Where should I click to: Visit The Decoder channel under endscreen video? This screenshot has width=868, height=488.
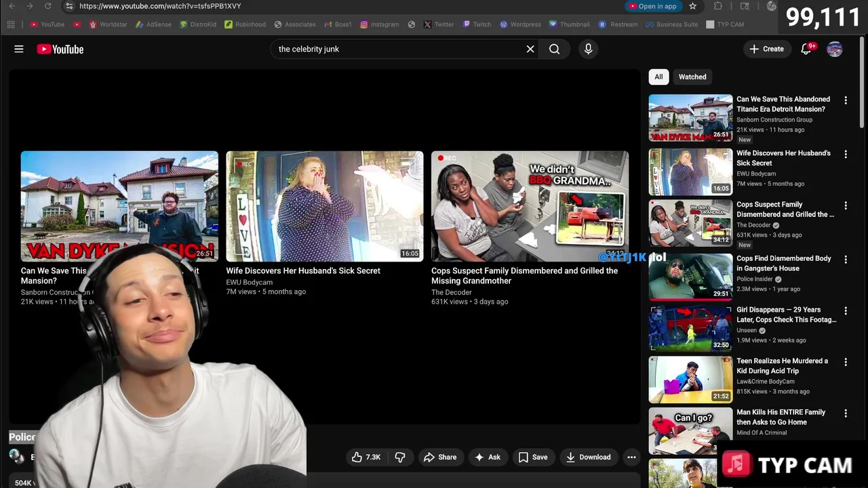coord(452,292)
